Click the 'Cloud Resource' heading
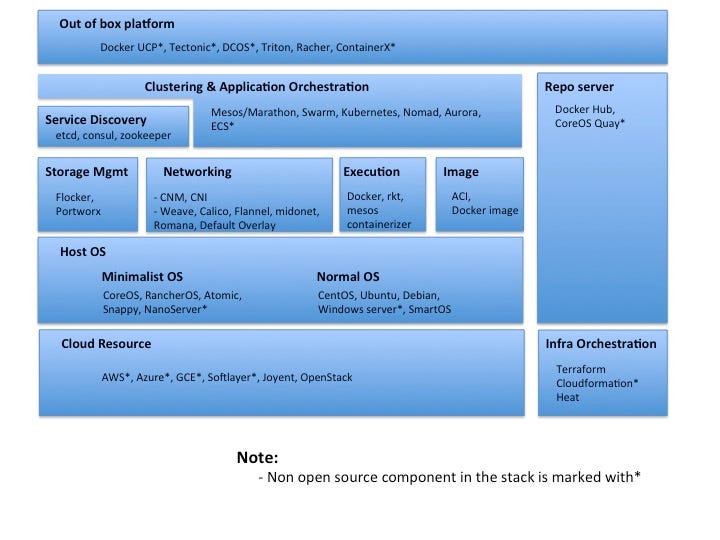Viewport: 720px width, 540px height. point(106,344)
